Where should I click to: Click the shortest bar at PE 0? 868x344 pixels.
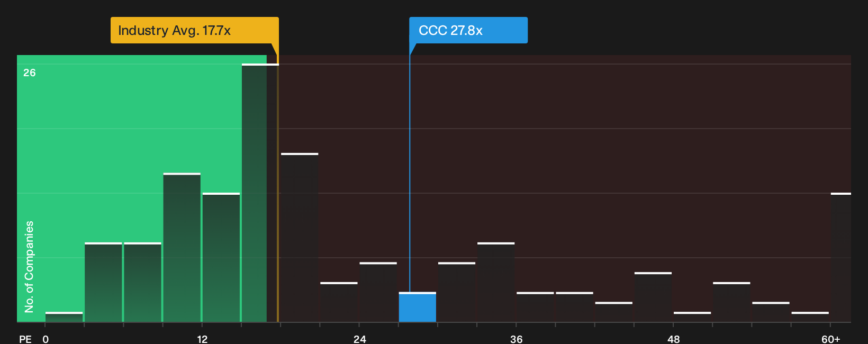64,317
